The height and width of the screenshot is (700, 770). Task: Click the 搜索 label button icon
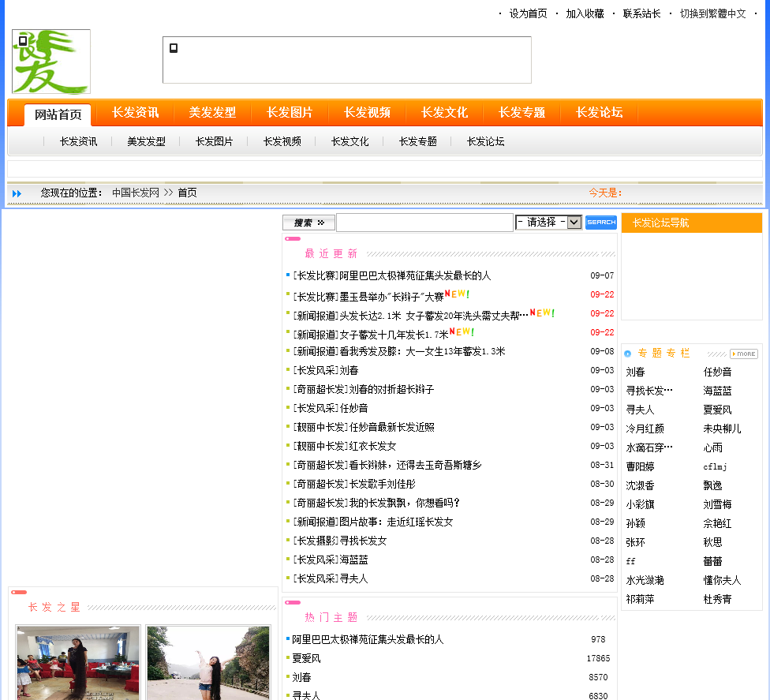pyautogui.click(x=308, y=223)
